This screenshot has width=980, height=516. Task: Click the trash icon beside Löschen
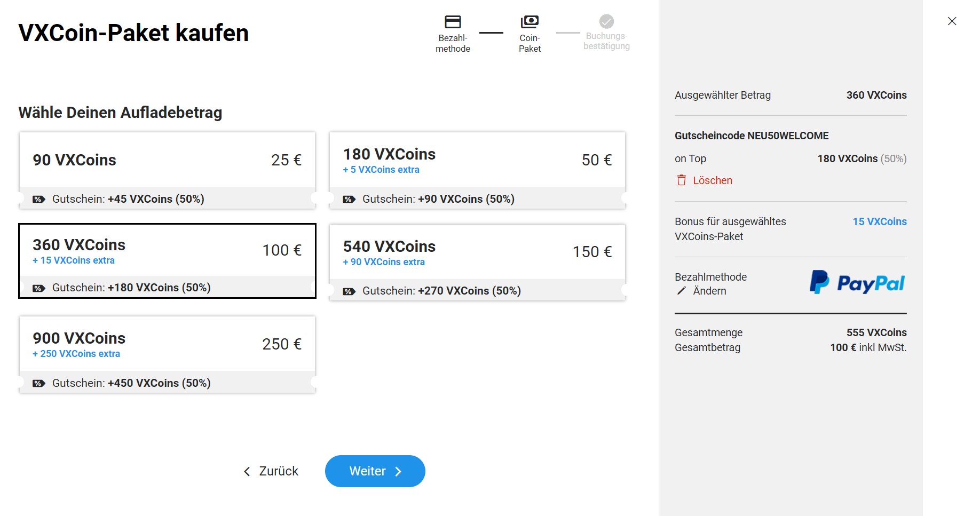pyautogui.click(x=682, y=180)
